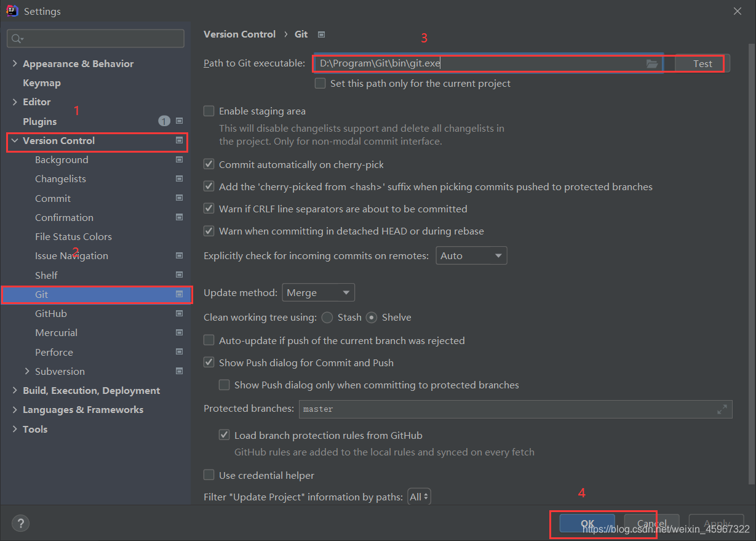Click the OK button
Screen dimensions: 756x541
coord(587,523)
